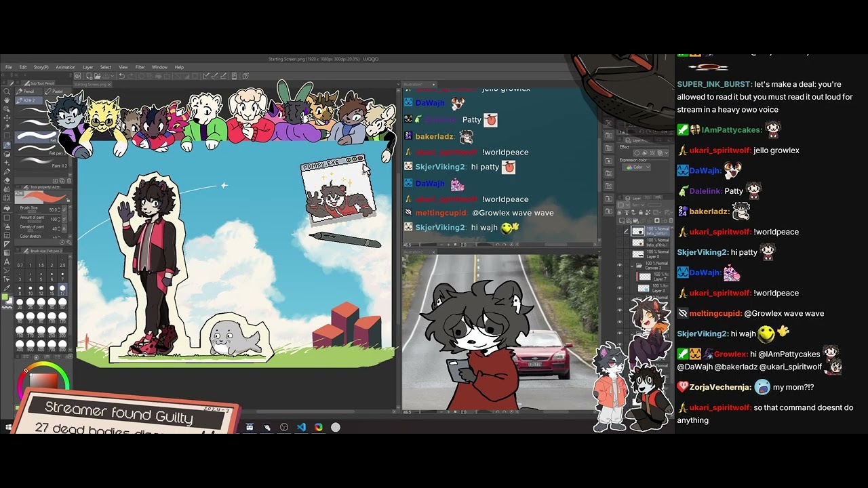Screen dimensions: 868x488
Task: Click the CLIP STUDIO launcher icon in toolbar
Action: click(x=77, y=76)
